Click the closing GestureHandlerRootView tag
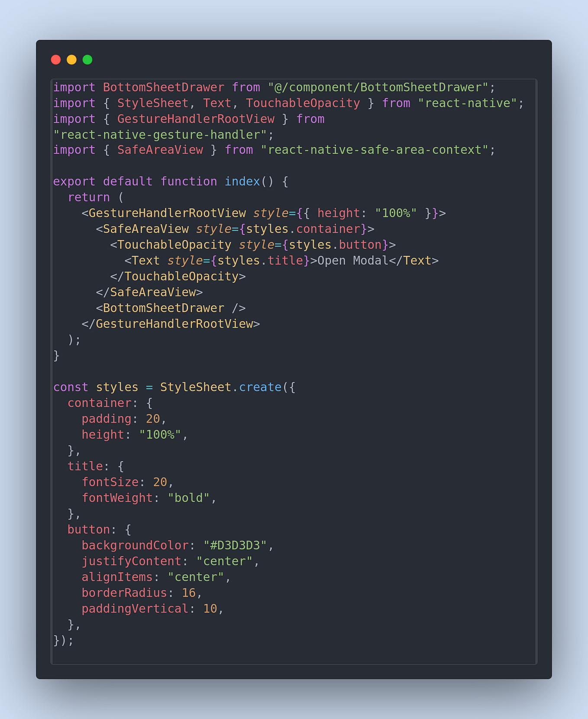 tap(171, 324)
